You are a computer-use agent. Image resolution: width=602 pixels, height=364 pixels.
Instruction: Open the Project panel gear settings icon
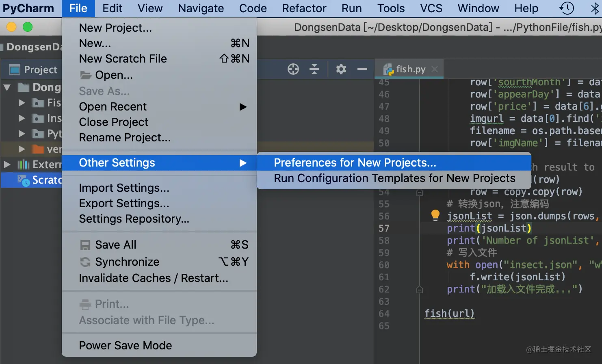(341, 69)
